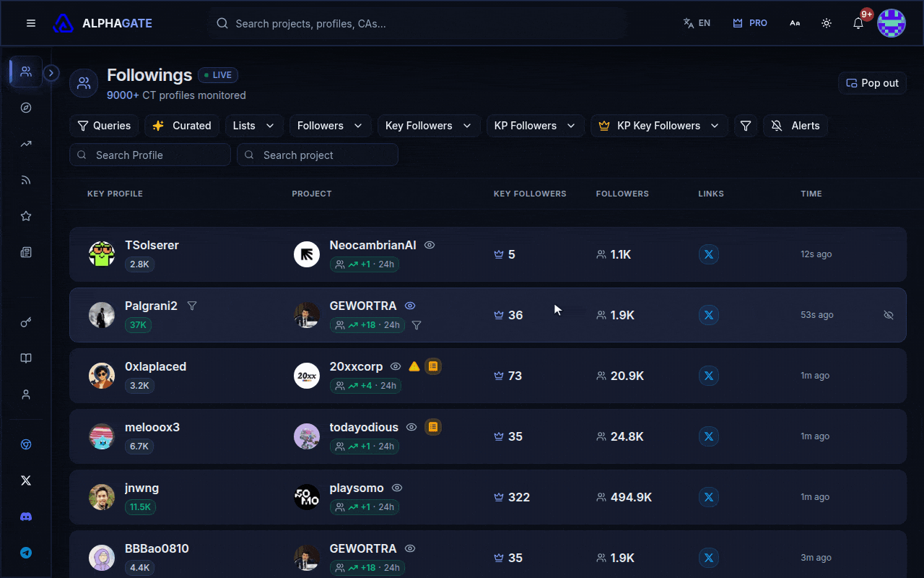924x578 pixels.
Task: Toggle the eye icon next to todayodious
Action: coord(411,427)
